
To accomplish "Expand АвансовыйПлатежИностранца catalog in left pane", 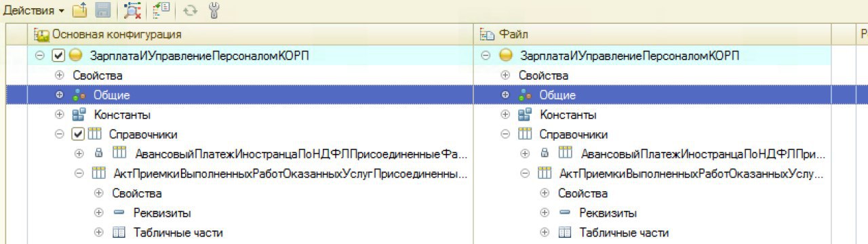I will [x=79, y=154].
